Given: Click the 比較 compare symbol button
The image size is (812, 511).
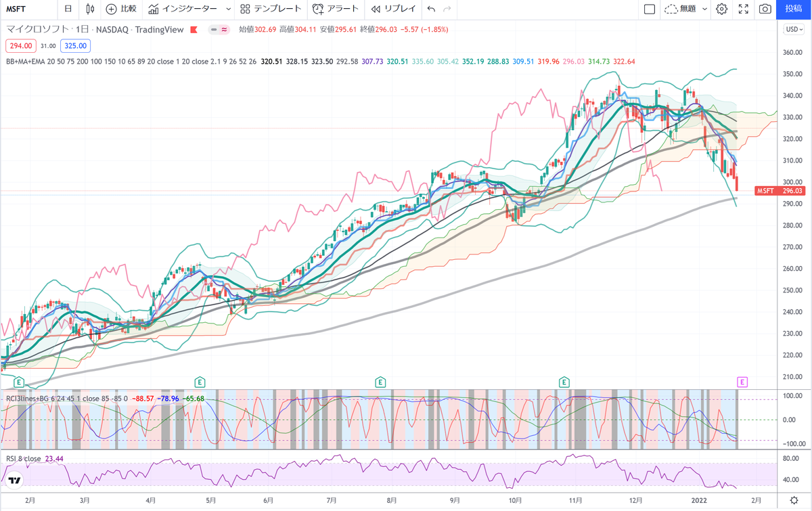Looking at the screenshot, I should (121, 9).
